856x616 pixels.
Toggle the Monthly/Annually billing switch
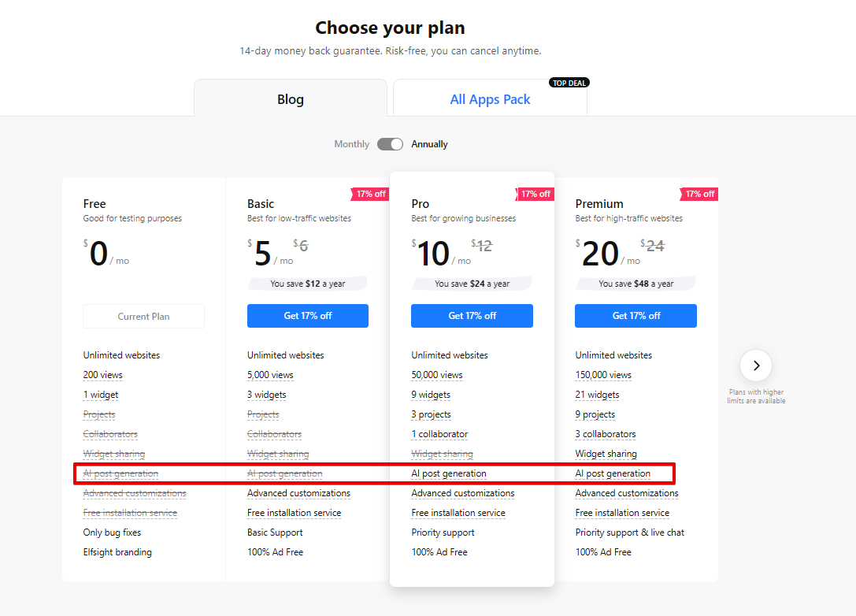(x=390, y=144)
